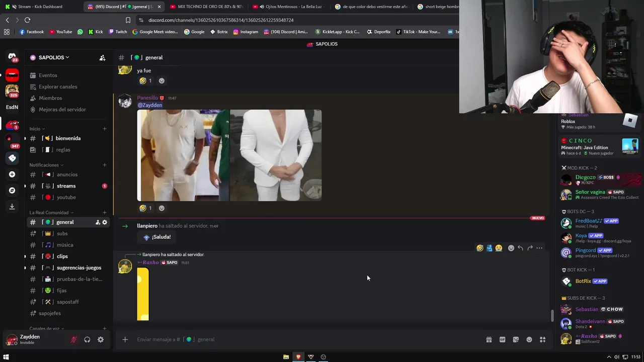Add a reaction under the image message
Viewport: 644px width, 362px height.
click(x=162, y=208)
